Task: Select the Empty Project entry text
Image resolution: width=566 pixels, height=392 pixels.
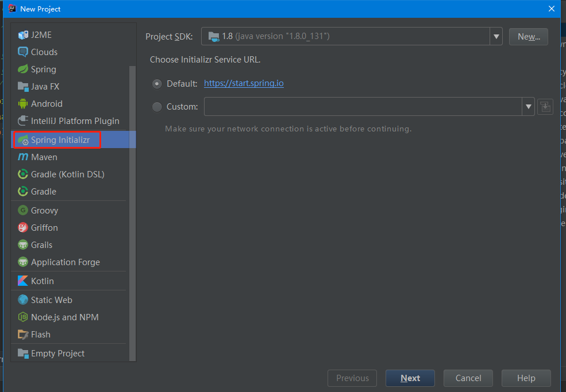Action: point(58,354)
